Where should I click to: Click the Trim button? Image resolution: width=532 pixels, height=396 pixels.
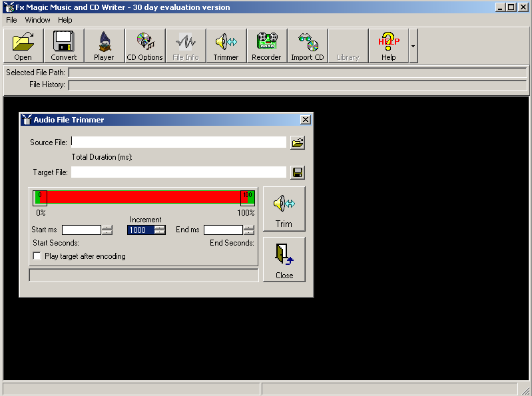(x=284, y=209)
